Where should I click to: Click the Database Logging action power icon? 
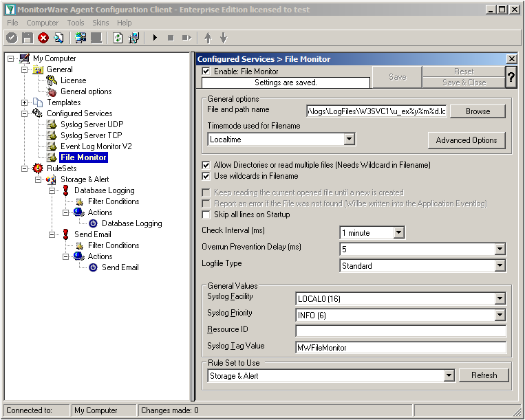tap(93, 223)
